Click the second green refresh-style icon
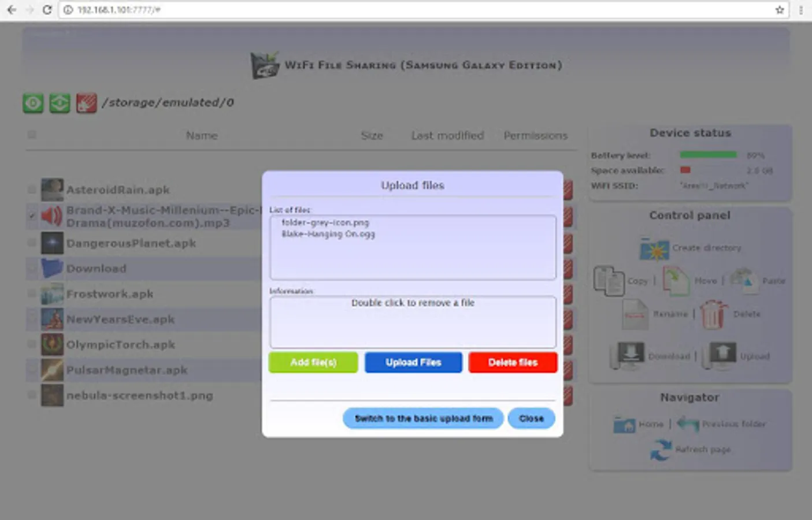The width and height of the screenshot is (812, 520). pos(60,103)
